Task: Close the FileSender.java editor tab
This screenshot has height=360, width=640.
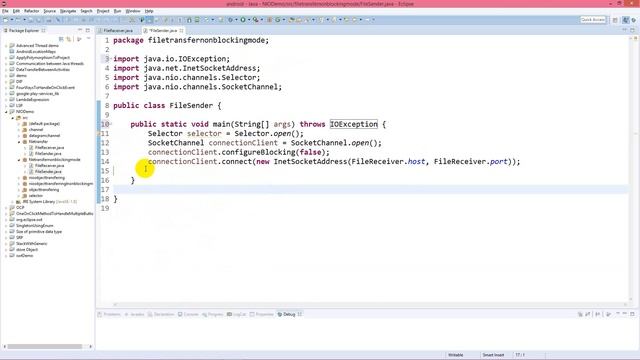Action: click(181, 31)
